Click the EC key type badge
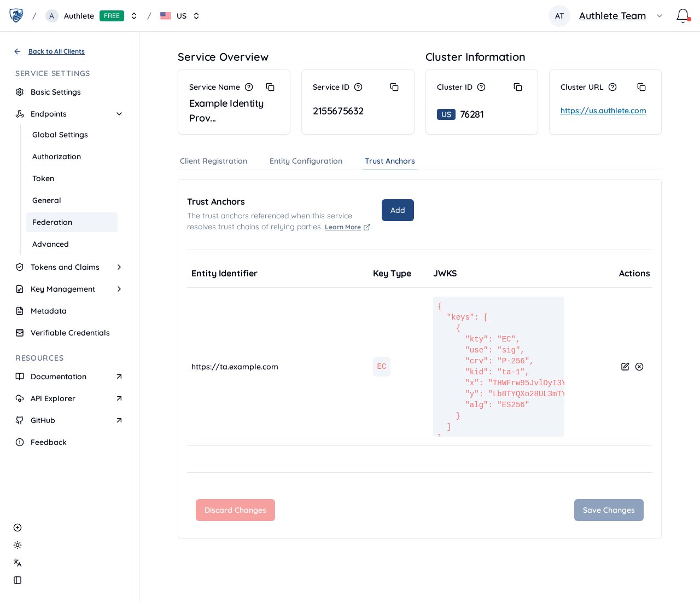Viewport: 700px width, 602px height. point(382,367)
